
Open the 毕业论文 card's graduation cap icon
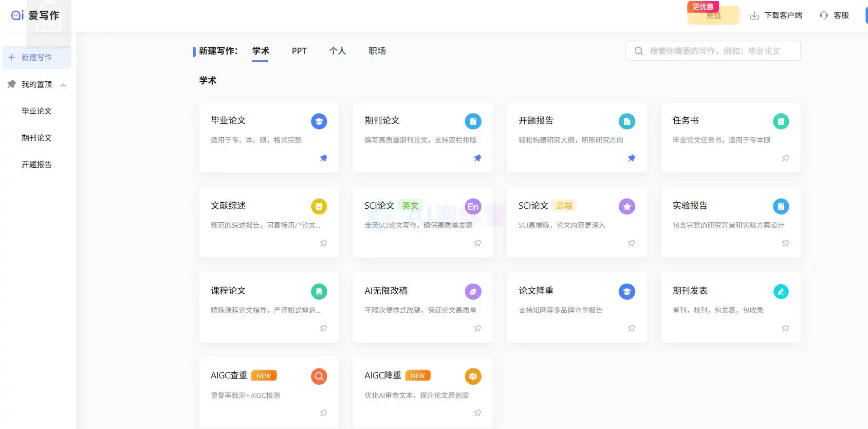coord(319,121)
